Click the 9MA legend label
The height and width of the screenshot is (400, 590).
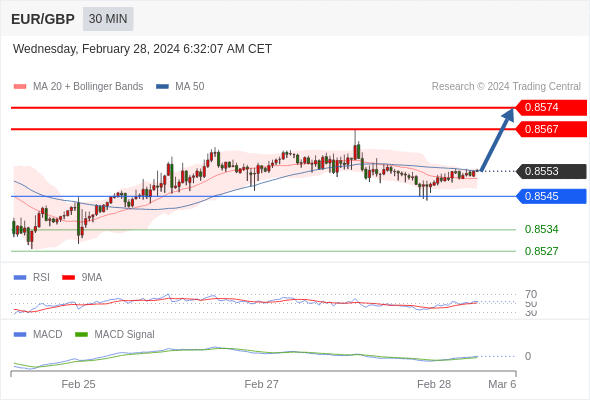pos(92,278)
